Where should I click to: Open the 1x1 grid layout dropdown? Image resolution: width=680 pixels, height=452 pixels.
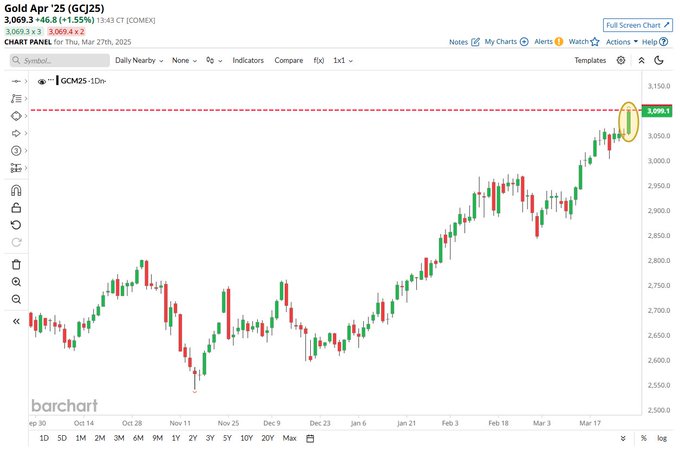click(x=343, y=60)
